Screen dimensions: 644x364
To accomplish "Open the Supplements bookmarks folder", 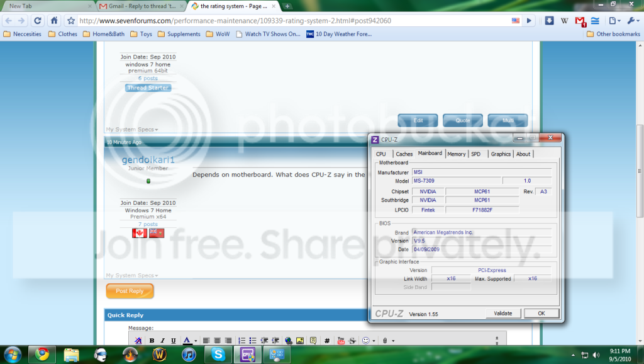I will (x=179, y=34).
